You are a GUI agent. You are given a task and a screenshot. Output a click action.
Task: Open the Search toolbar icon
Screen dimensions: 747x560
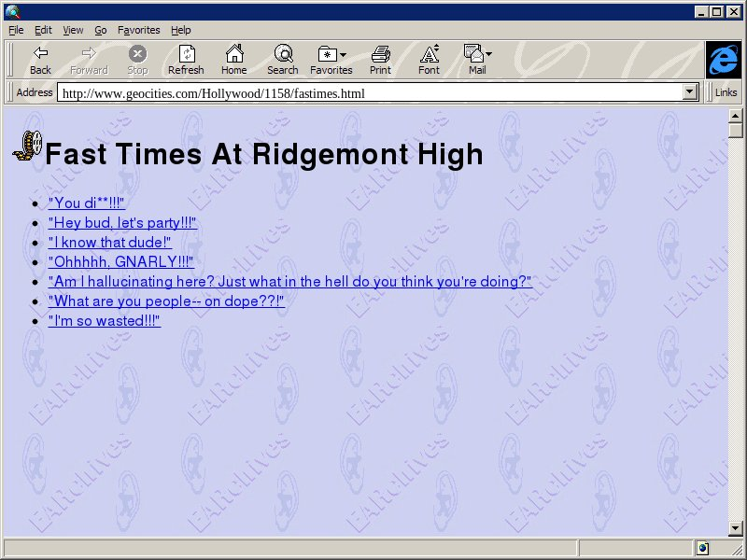click(282, 54)
